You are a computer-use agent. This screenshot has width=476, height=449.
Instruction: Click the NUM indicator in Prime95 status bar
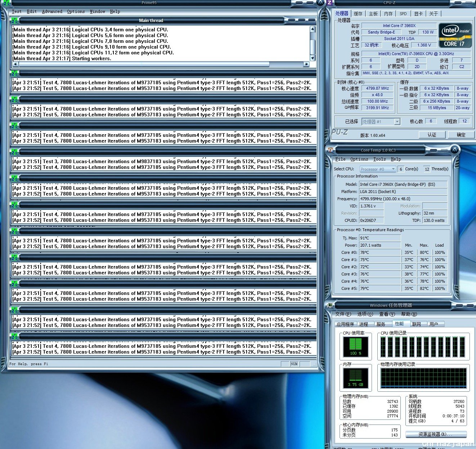tap(294, 364)
